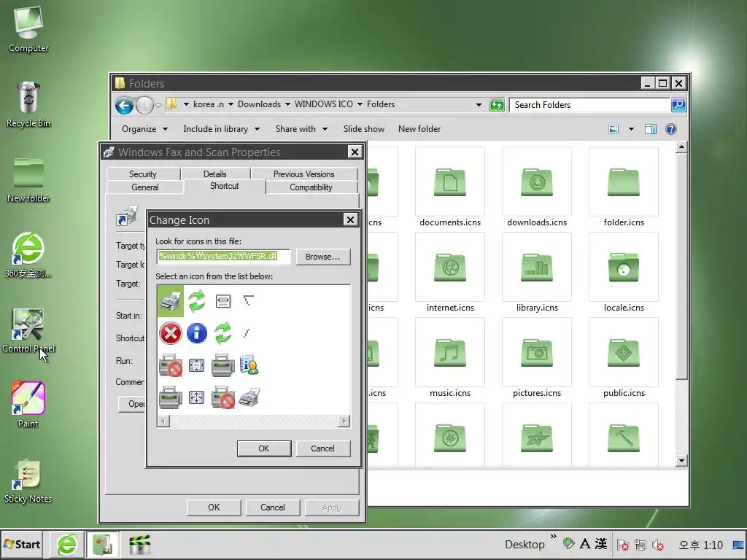Choose the inward arrows box icon in third row
Viewport: 747px width, 560px height.
[196, 365]
